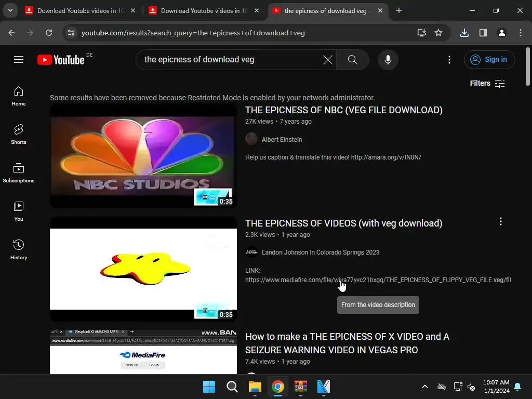
Task: Open Home in the sidebar
Action: point(19,96)
